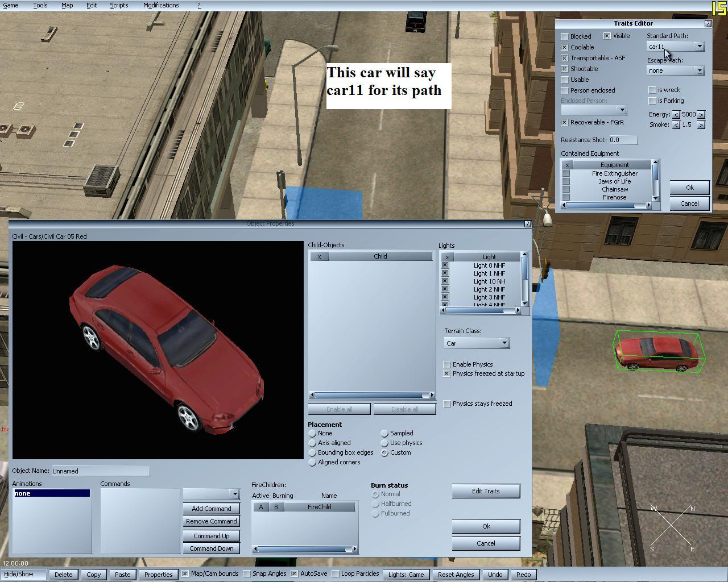Click Add Command button
The height and width of the screenshot is (582, 728).
211,509
